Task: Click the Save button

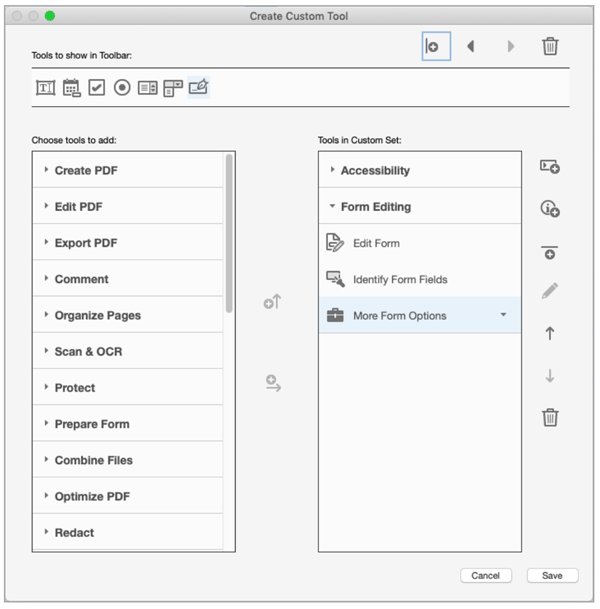Action: [552, 575]
